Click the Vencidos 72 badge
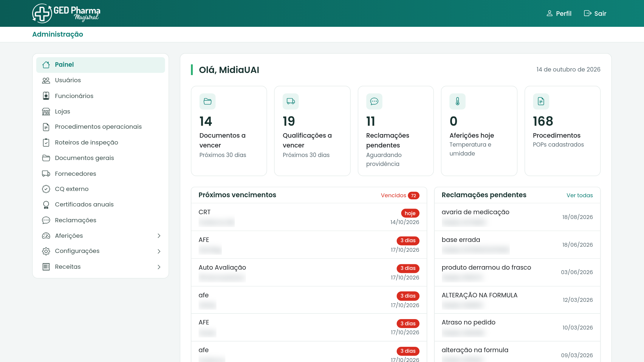This screenshot has width=644, height=362. [400, 195]
